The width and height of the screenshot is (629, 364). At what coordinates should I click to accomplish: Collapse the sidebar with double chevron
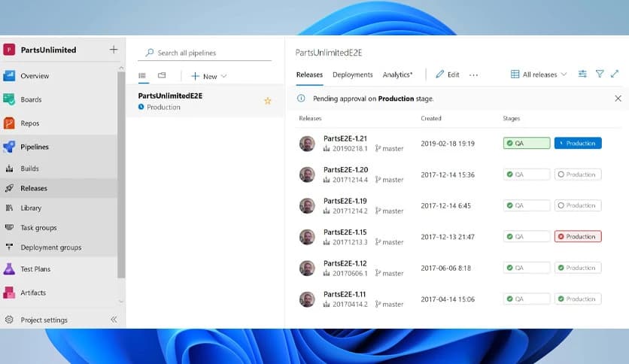pos(114,320)
